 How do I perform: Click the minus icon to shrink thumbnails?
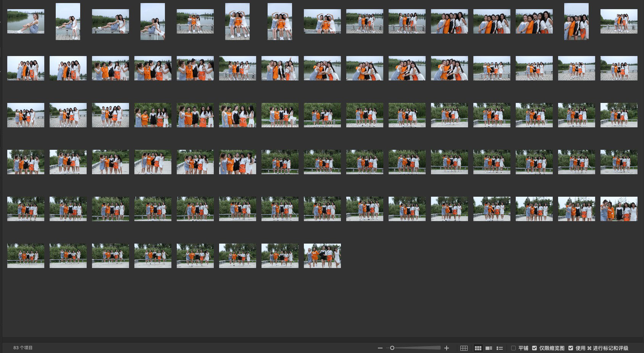[380, 348]
